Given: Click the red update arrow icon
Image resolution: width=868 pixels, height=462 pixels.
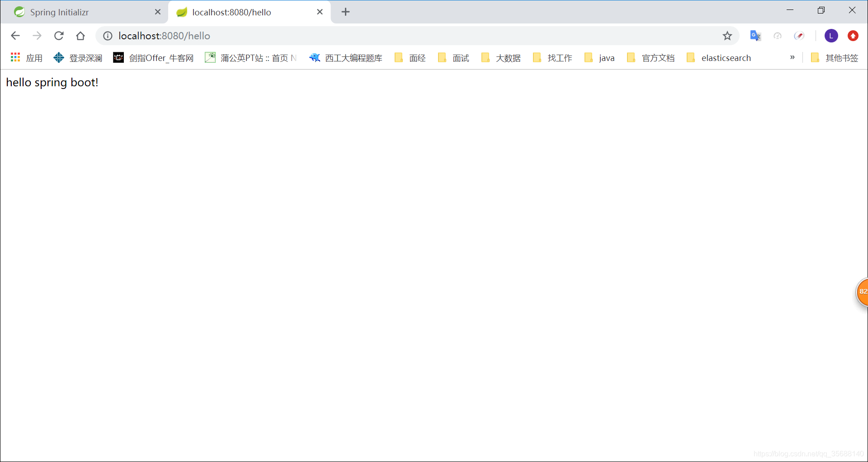Looking at the screenshot, I should [853, 36].
